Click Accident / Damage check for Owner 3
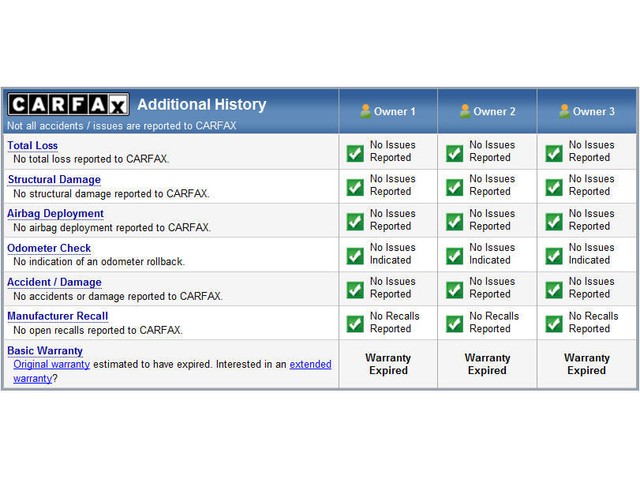This screenshot has height=480, width=640. click(554, 290)
